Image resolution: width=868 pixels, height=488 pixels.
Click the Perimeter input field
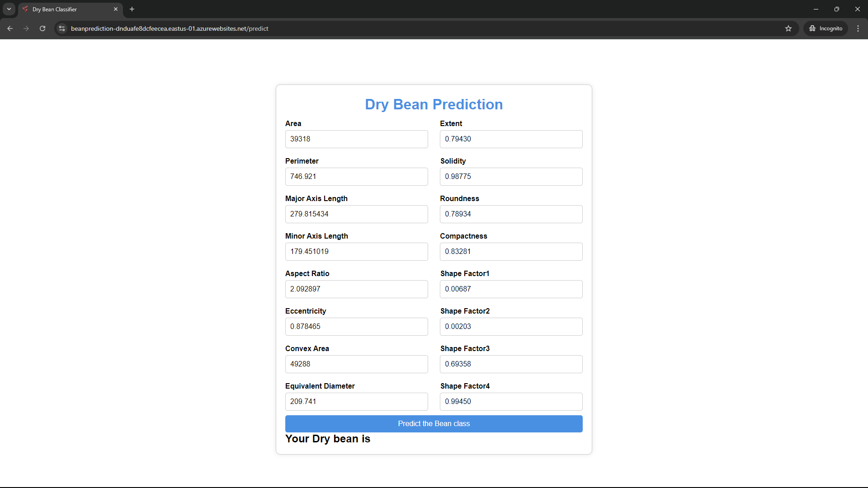[x=356, y=176]
